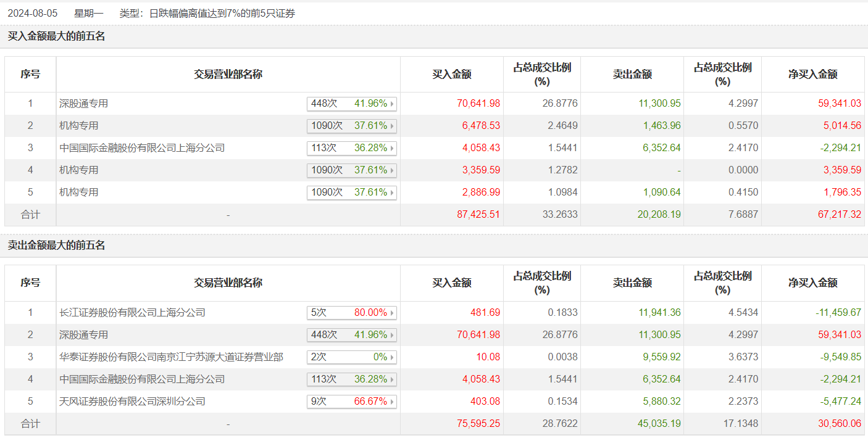Click the 卖出金额最大的前五名 section heading
Viewport: 868px width, 438px height.
[x=56, y=246]
